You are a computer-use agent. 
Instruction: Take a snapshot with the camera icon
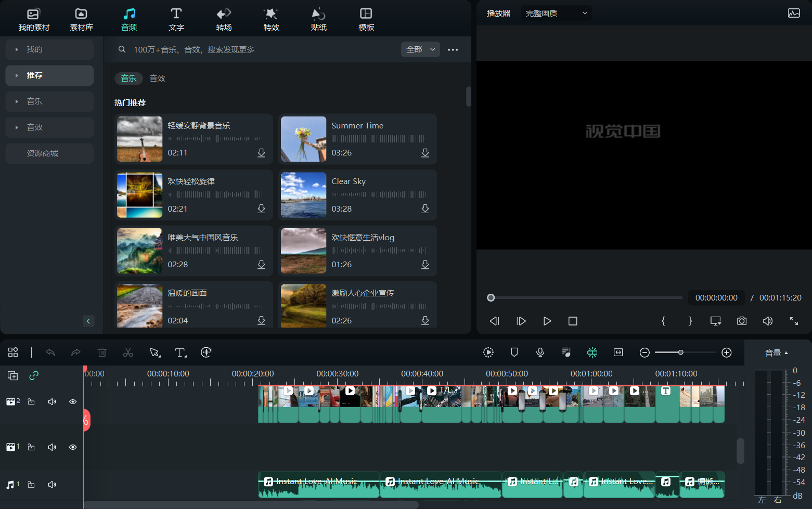tap(742, 321)
